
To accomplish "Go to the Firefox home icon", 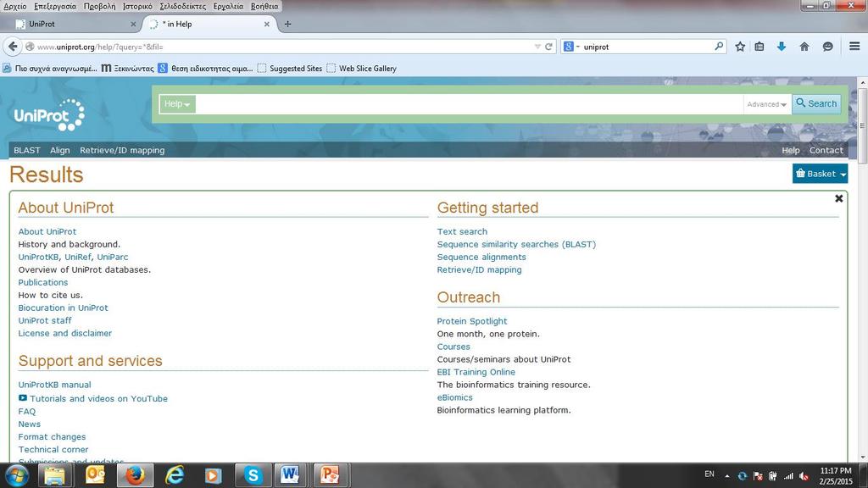I will (x=804, y=47).
